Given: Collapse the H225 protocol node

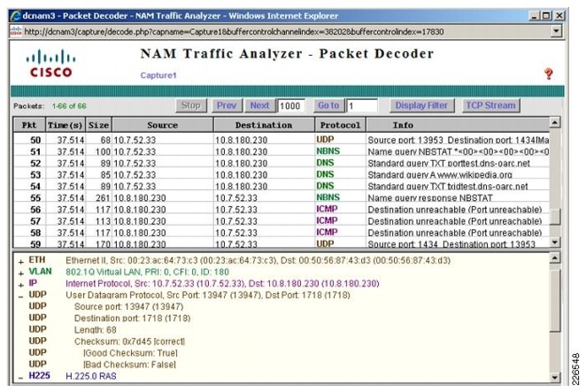Looking at the screenshot, I should click(21, 378).
